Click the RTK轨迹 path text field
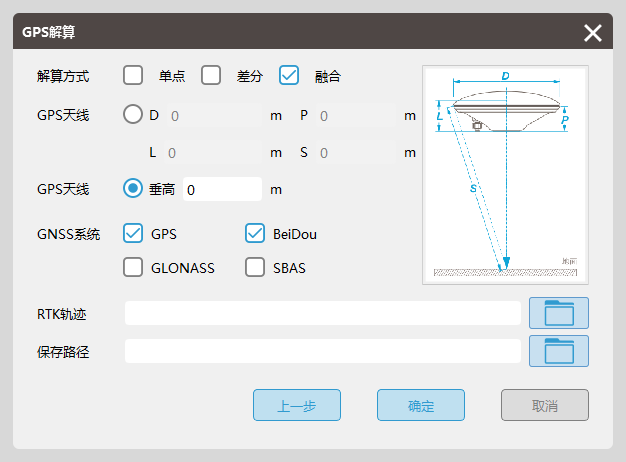 pyautogui.click(x=322, y=314)
